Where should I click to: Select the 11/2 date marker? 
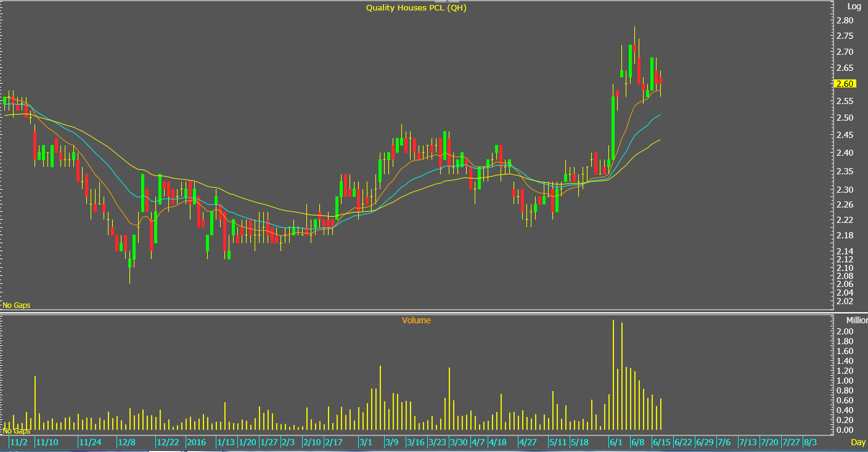pos(19,442)
